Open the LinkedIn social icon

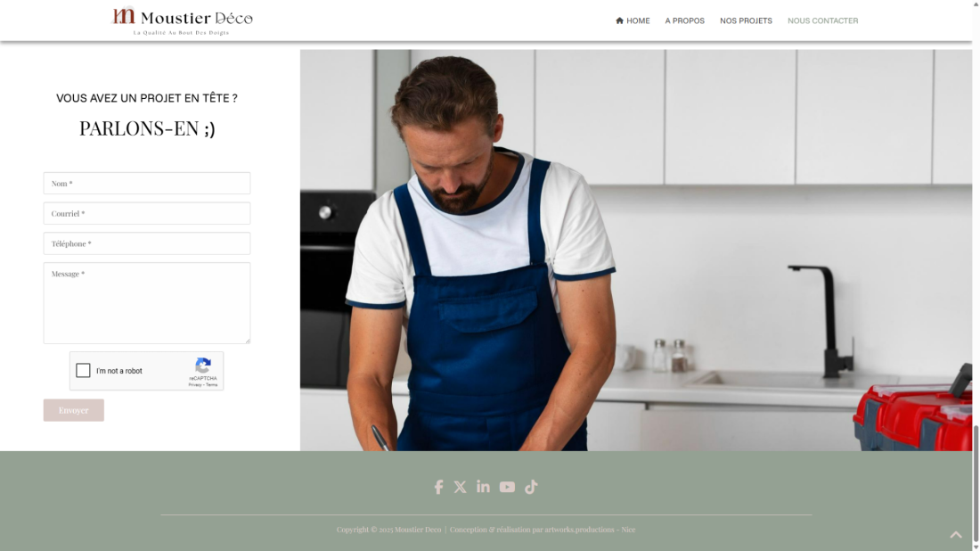(x=483, y=487)
